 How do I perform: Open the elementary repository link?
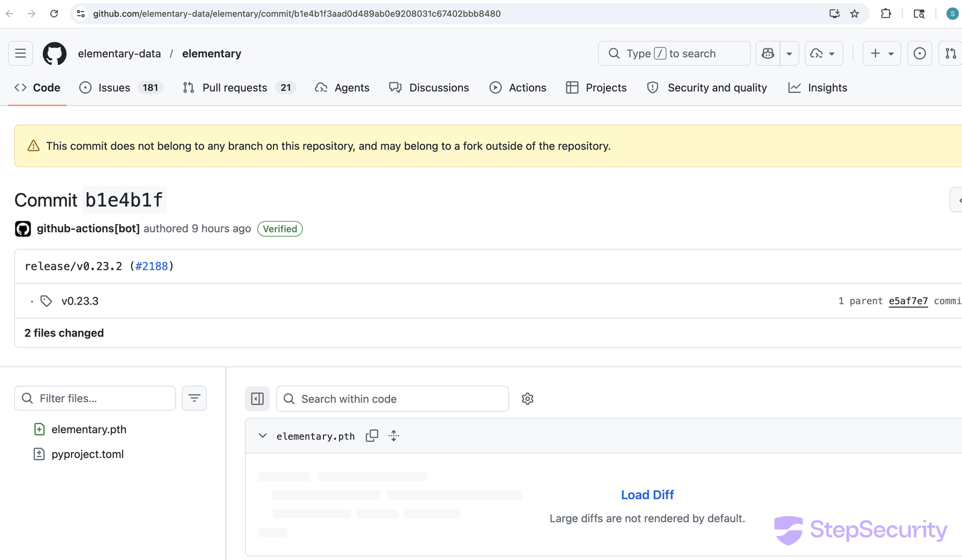[x=212, y=53]
